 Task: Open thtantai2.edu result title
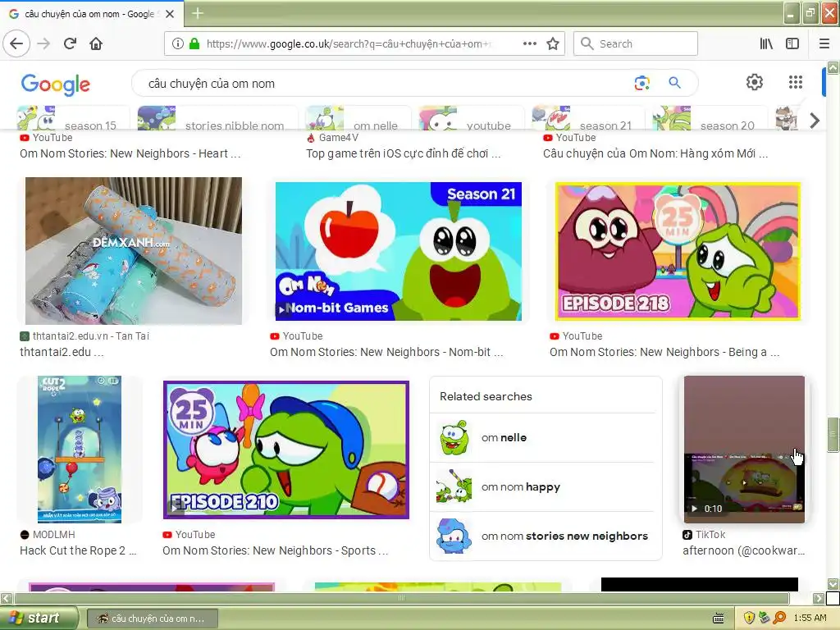62,352
